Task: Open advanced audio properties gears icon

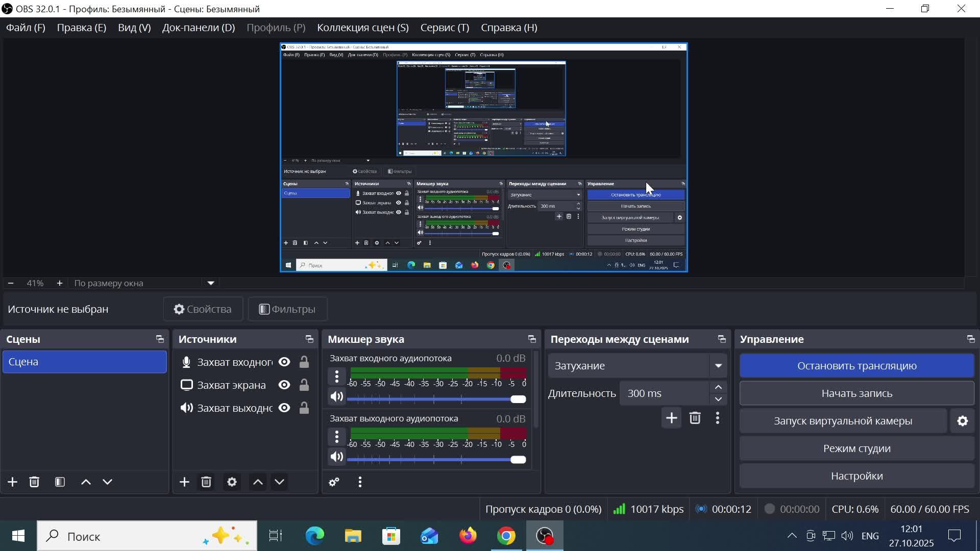Action: coord(334,482)
